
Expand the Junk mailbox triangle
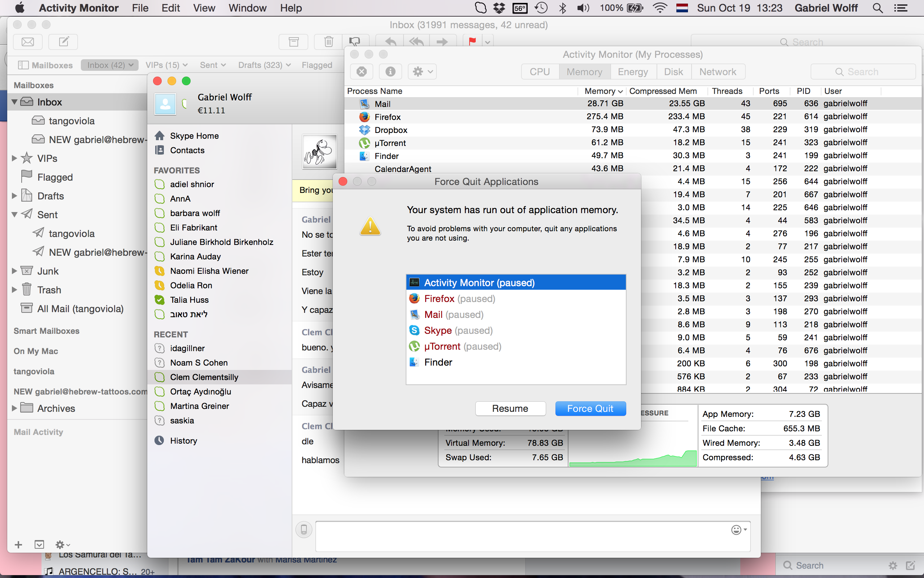[14, 271]
